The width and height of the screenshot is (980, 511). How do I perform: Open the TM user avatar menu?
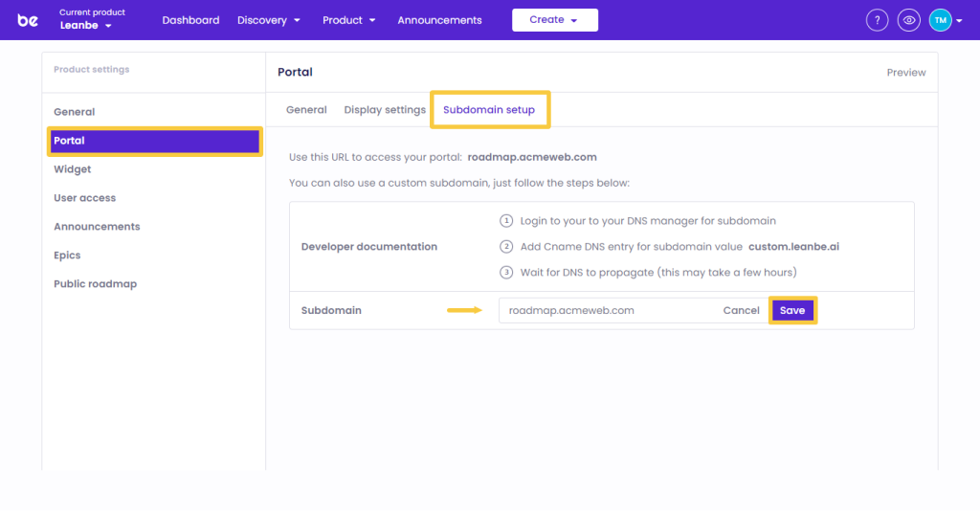(946, 20)
